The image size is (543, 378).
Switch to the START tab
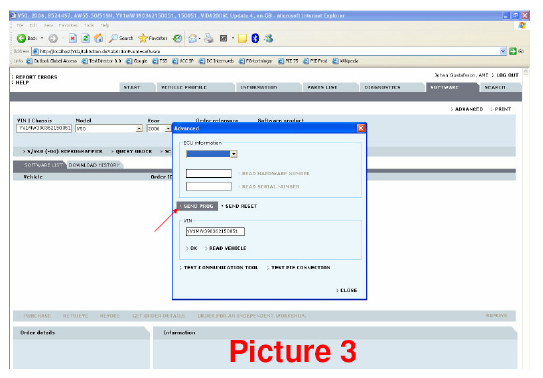click(x=132, y=87)
